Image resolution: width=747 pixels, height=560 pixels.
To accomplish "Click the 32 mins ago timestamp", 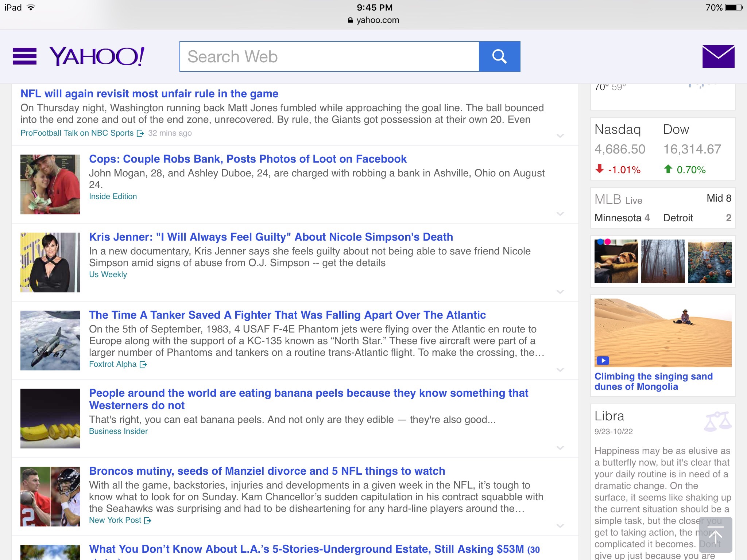I will (170, 133).
